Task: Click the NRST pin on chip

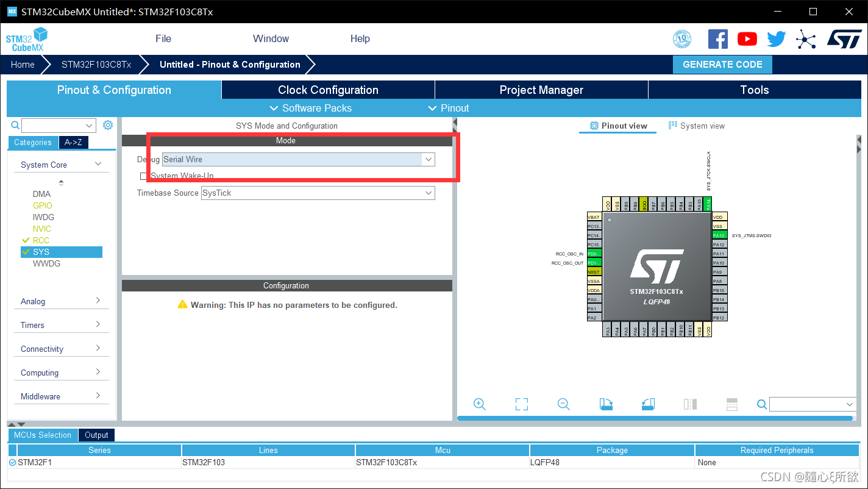Action: (594, 272)
